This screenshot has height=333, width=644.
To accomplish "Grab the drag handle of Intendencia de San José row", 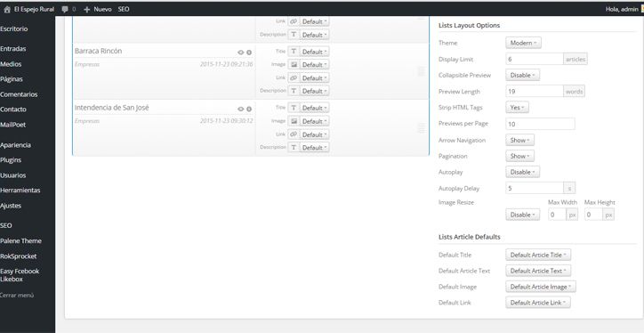I will coord(421,128).
